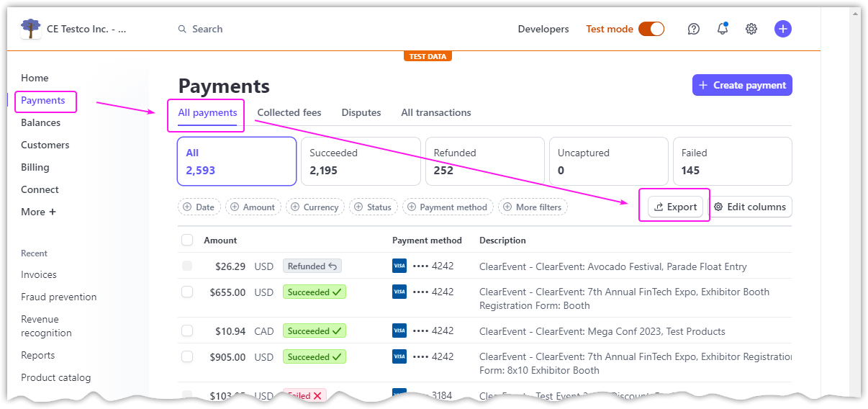Add a Date filter
Viewport: 868px width, 409px height.
click(x=199, y=207)
